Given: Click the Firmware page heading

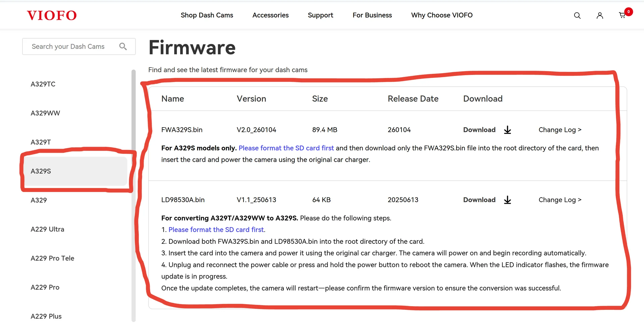Looking at the screenshot, I should [192, 47].
